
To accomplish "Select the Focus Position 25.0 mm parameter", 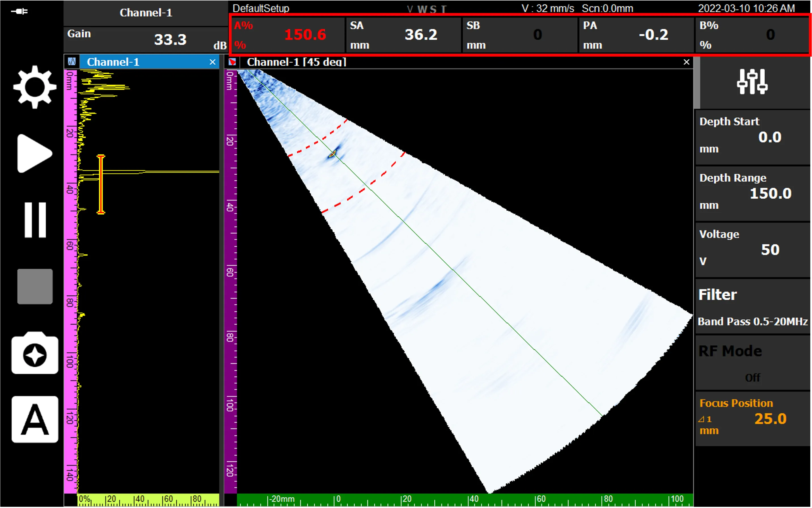I will 752,419.
